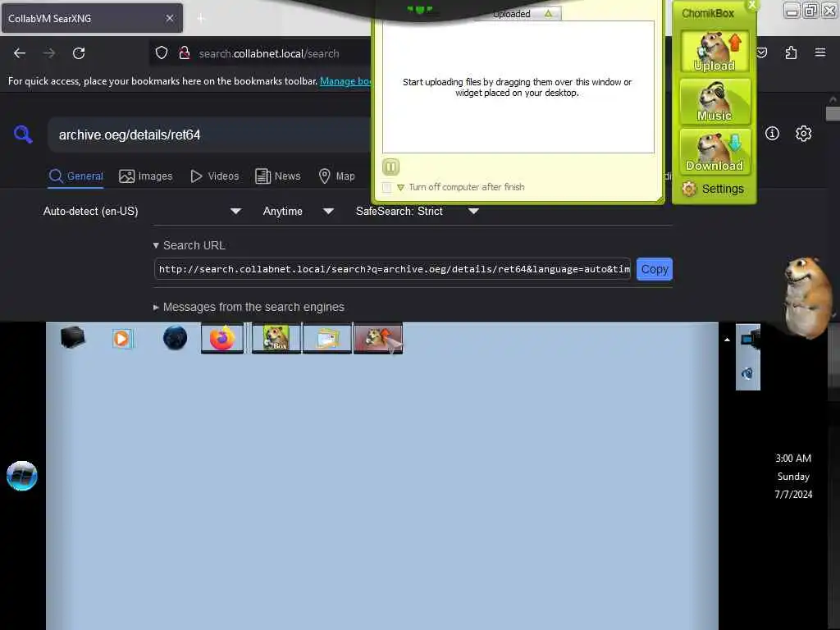The width and height of the screenshot is (840, 630).
Task: Copy the search URL
Action: coord(654,269)
